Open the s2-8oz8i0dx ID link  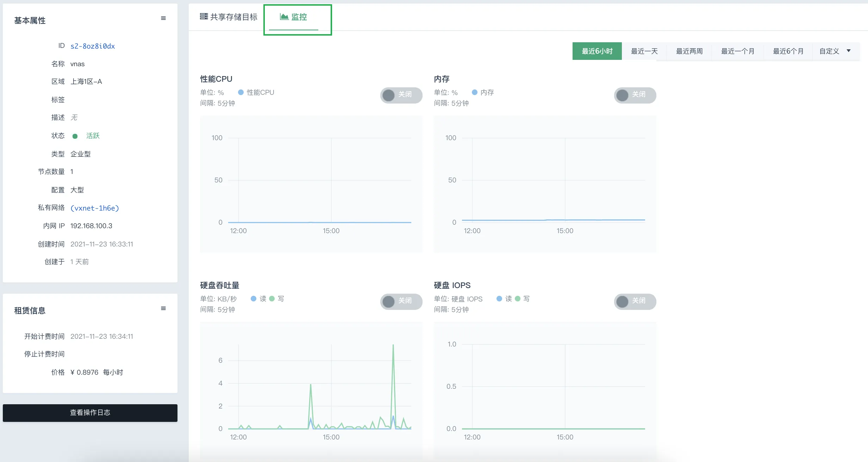[93, 46]
